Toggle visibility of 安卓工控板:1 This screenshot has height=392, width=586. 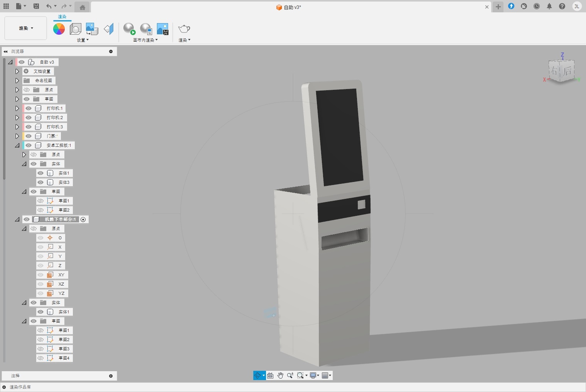click(x=29, y=145)
